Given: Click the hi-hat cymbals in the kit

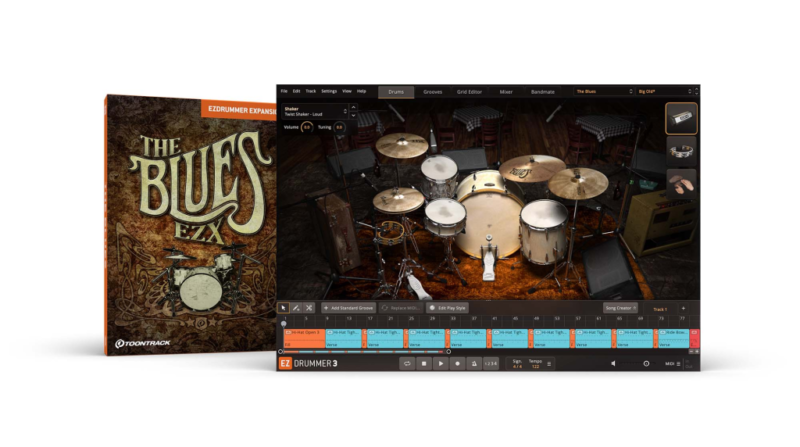Looking at the screenshot, I should click(398, 200).
